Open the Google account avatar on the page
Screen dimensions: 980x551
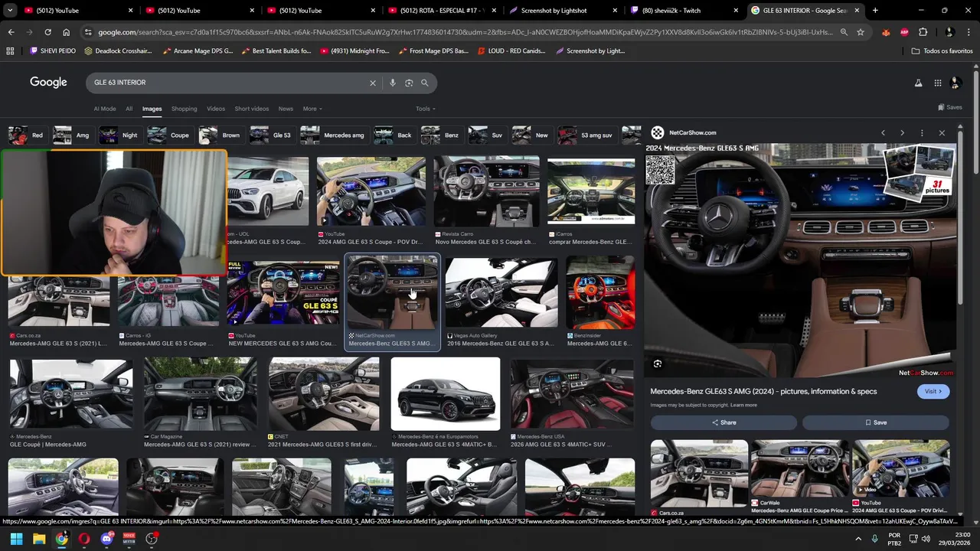pos(955,83)
